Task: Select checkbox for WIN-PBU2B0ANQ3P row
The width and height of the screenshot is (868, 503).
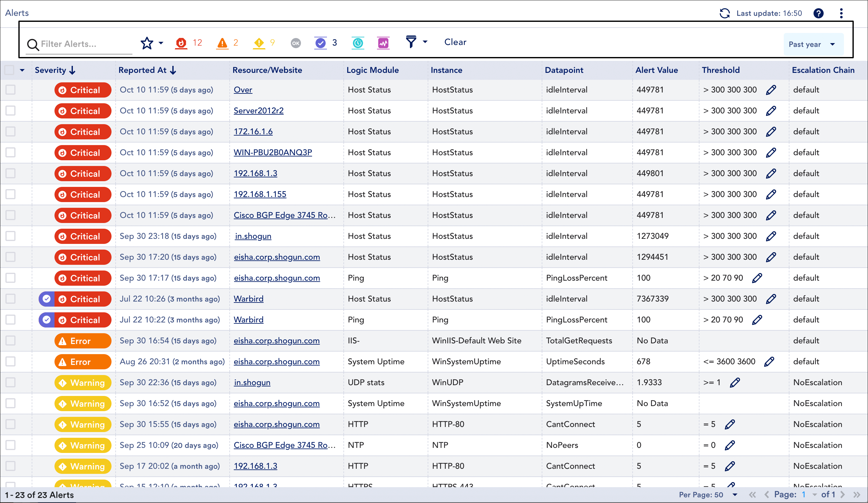Action: pos(11,153)
